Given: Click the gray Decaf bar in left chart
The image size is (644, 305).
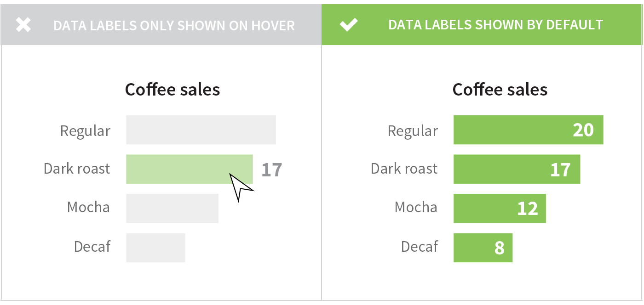Looking at the screenshot, I should coord(155,248).
